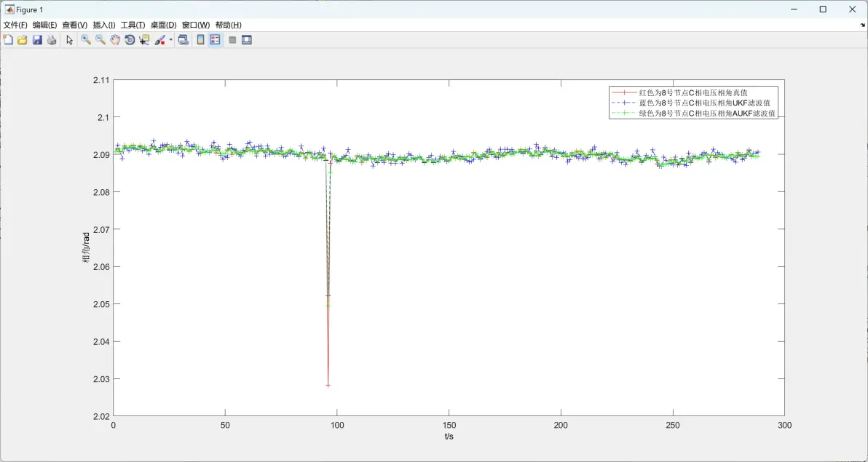Select the Zoom Out tool
The height and width of the screenshot is (462, 868).
click(100, 40)
